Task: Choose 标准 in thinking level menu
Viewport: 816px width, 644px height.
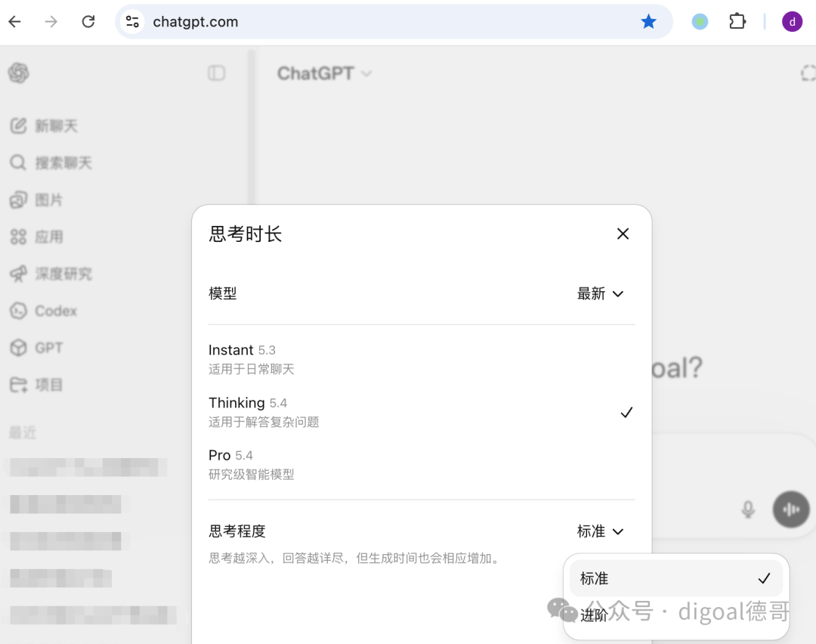Action: point(676,578)
